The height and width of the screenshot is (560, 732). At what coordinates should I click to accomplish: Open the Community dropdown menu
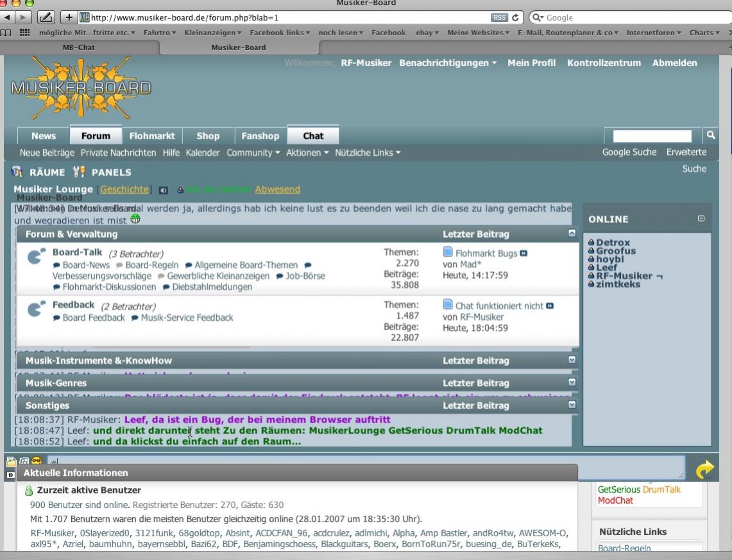pyautogui.click(x=253, y=153)
